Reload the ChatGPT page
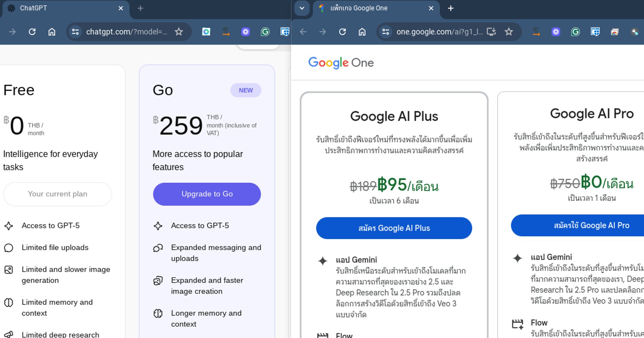Image resolution: width=644 pixels, height=338 pixels. point(32,32)
